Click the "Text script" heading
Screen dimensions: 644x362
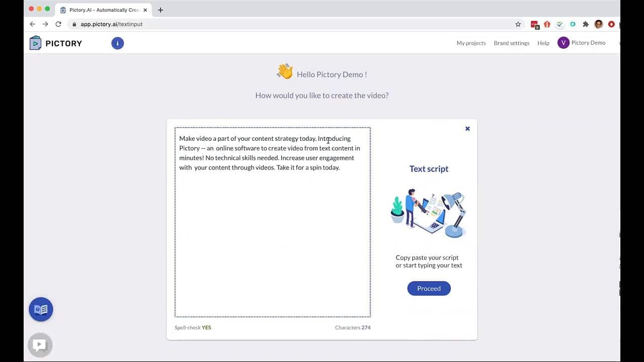pos(429,169)
